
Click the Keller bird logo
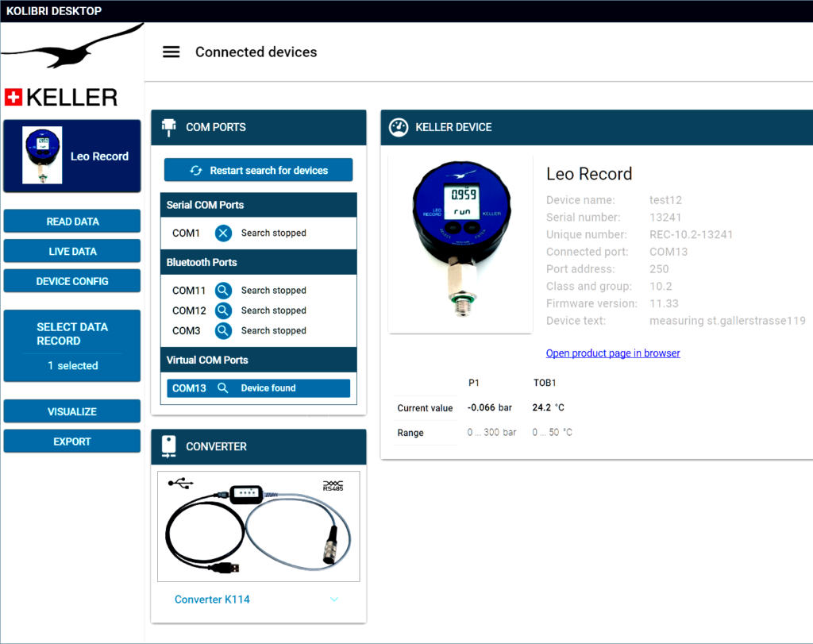72,45
